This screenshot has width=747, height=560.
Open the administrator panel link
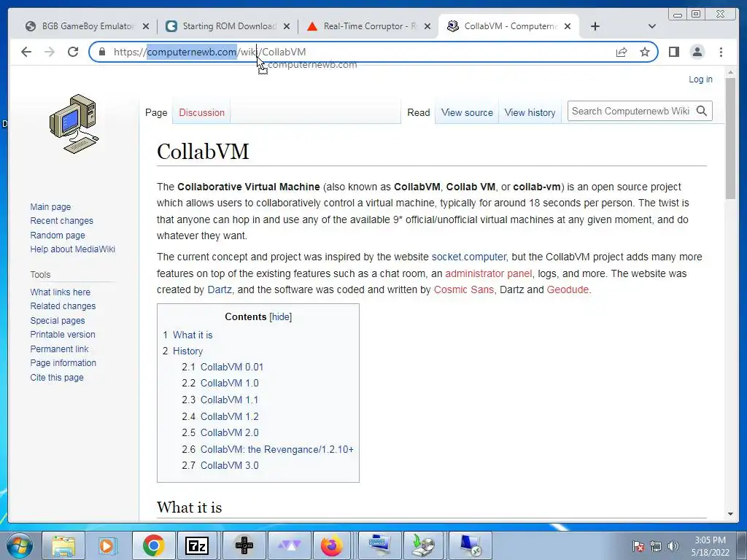(488, 273)
